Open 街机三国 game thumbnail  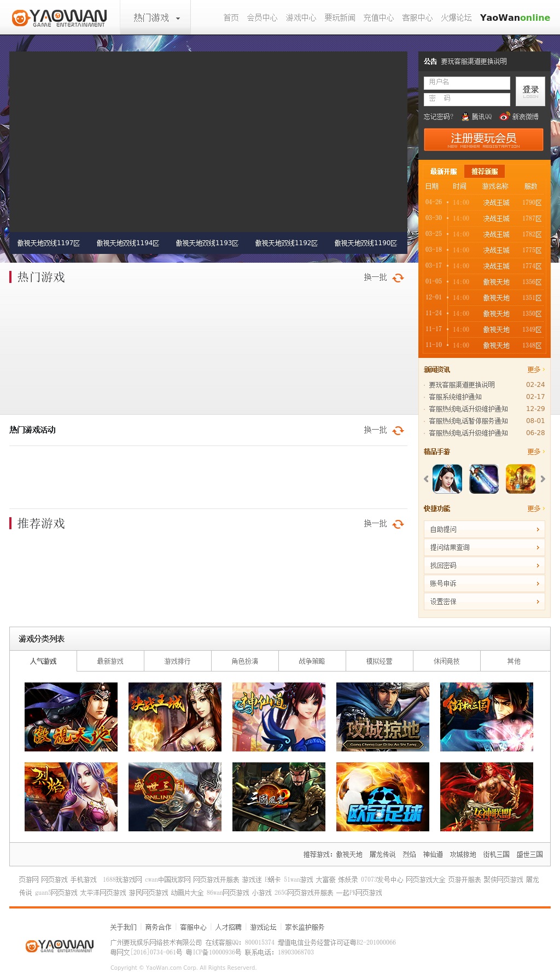point(487,717)
